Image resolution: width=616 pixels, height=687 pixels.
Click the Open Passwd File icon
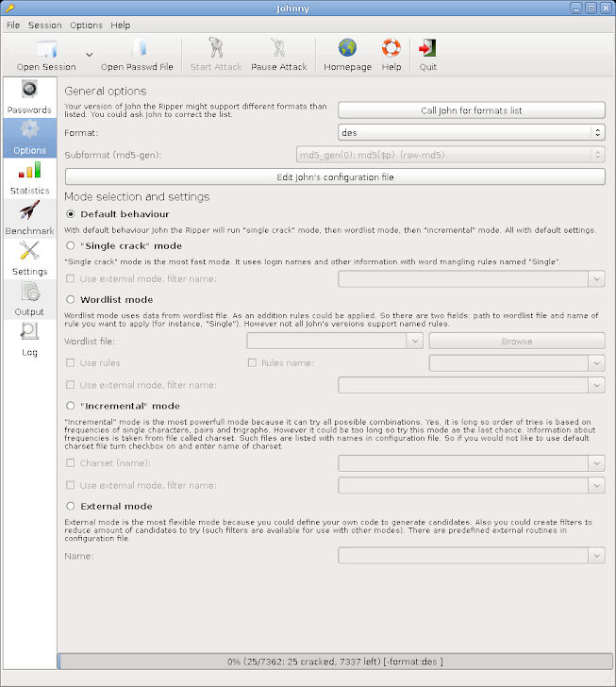coord(139,48)
